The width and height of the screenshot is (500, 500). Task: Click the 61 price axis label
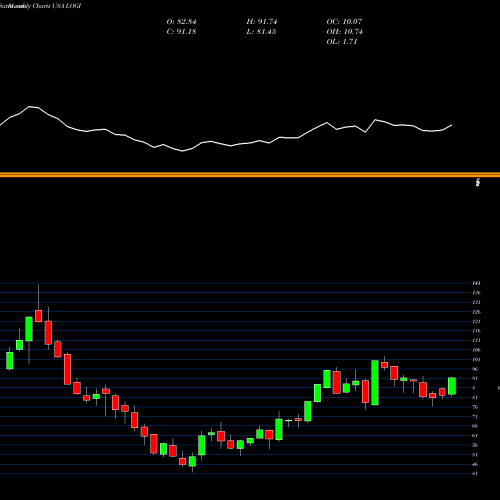pyautogui.click(x=475, y=436)
